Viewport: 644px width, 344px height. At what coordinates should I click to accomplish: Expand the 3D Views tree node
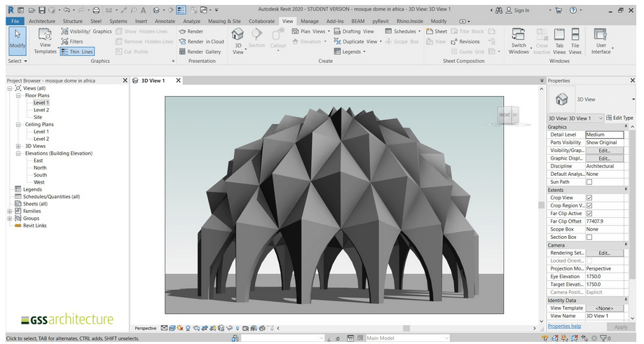18,146
